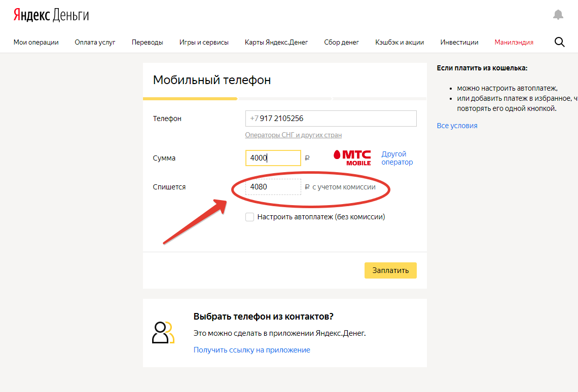
Task: Go to Оплата услуг section
Action: point(95,43)
